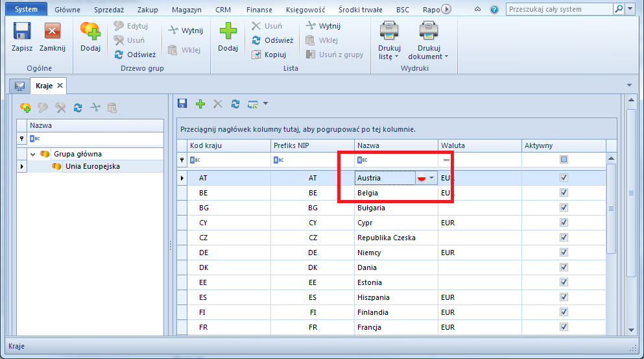Sort by Prefiks NIP column header
The height and width of the screenshot is (359, 644).
click(313, 145)
